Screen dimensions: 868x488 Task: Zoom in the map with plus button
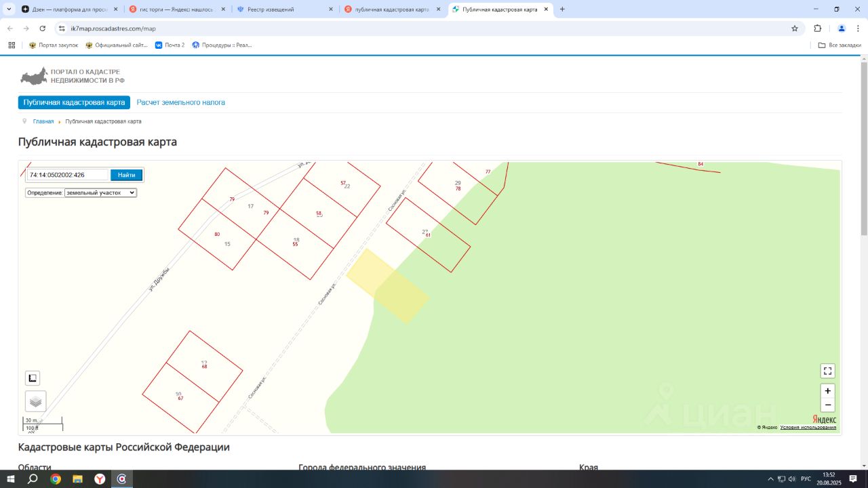(x=827, y=391)
